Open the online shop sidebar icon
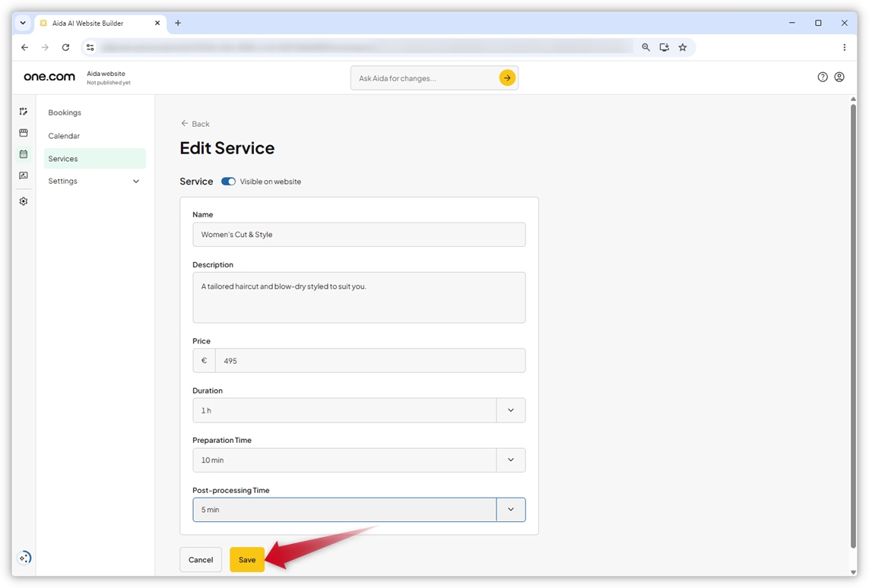This screenshot has height=588, width=869. (x=24, y=133)
